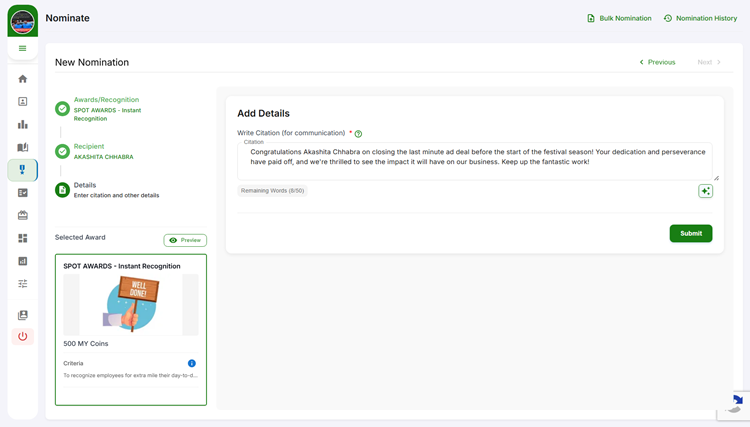Preview the selected award
This screenshot has width=750, height=427.
tap(185, 240)
